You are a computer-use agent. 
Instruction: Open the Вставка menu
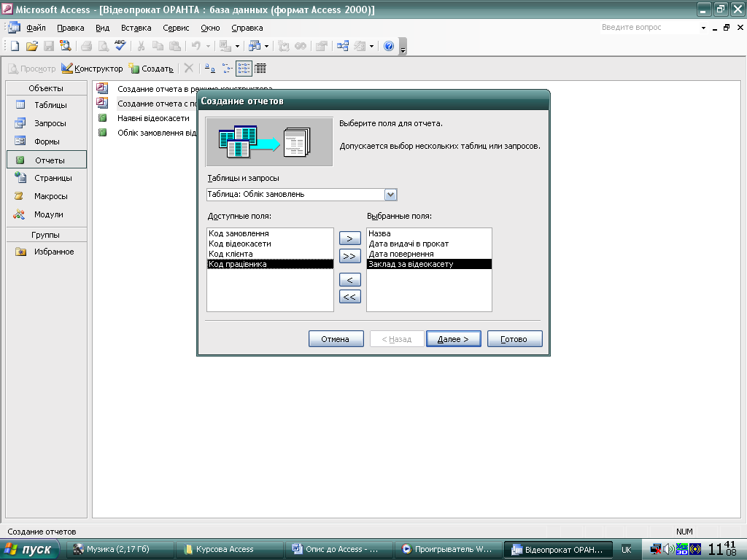point(136,28)
